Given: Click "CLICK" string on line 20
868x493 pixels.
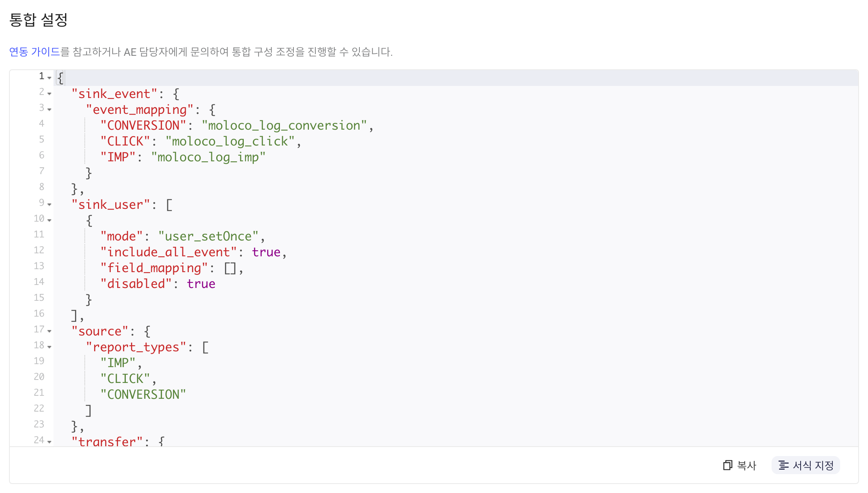Looking at the screenshot, I should (125, 379).
